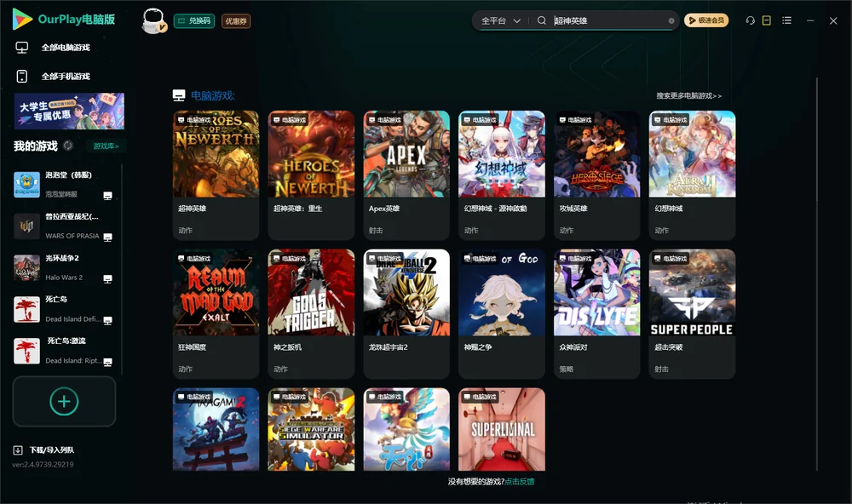
Task: Click the 泡泡堂 (韩服) game icon in My Games
Action: (x=26, y=185)
